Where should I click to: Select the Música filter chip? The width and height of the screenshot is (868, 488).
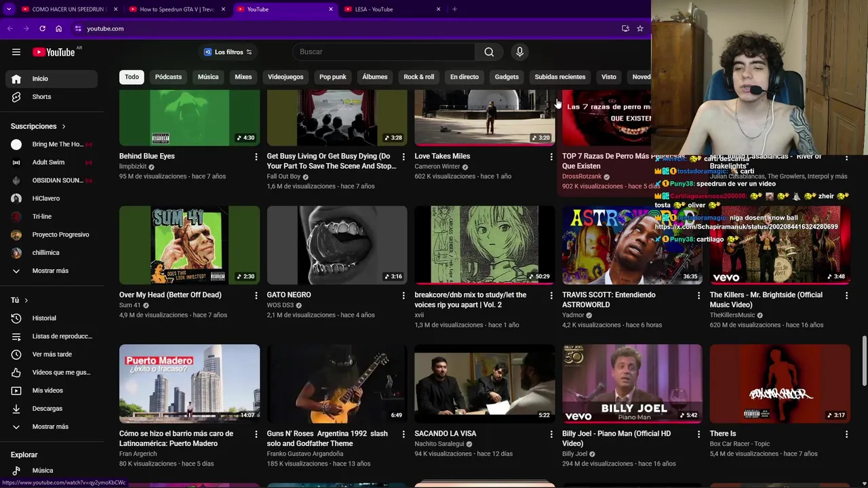click(x=208, y=77)
